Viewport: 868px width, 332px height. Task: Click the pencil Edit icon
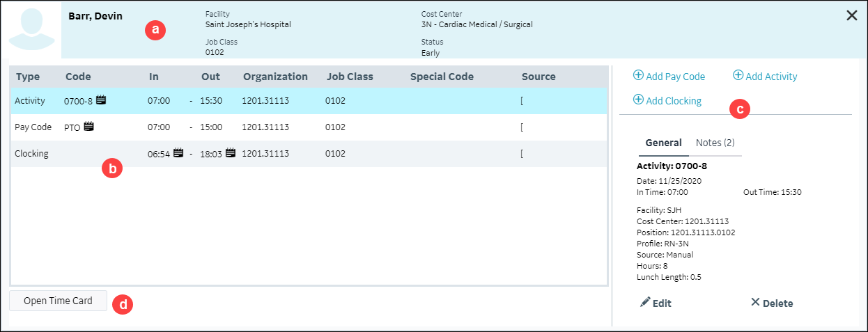[x=645, y=302]
